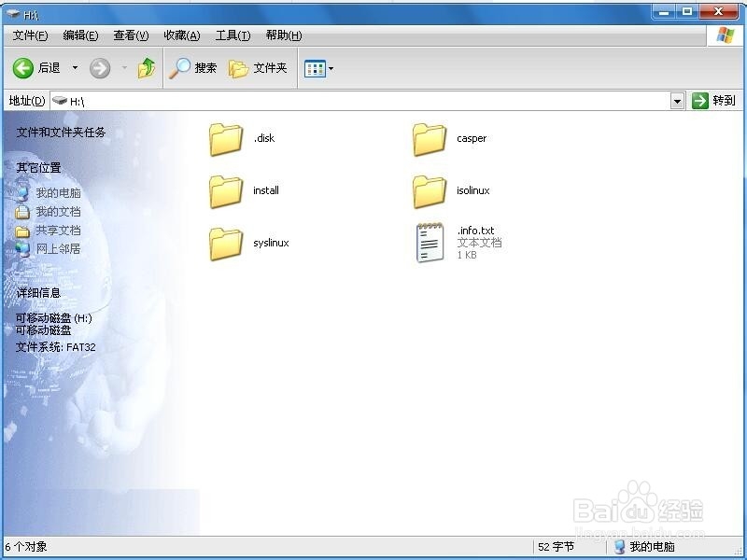Click the 转到 button label

(725, 101)
